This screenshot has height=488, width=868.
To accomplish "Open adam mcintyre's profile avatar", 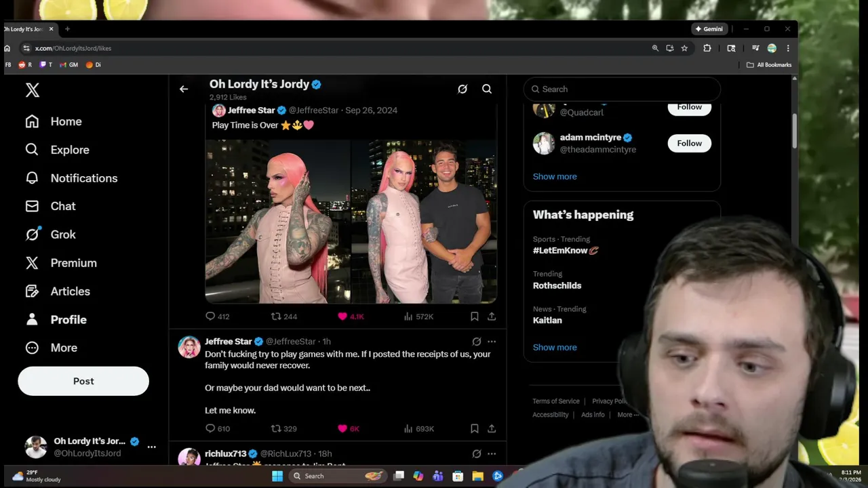I will point(544,143).
